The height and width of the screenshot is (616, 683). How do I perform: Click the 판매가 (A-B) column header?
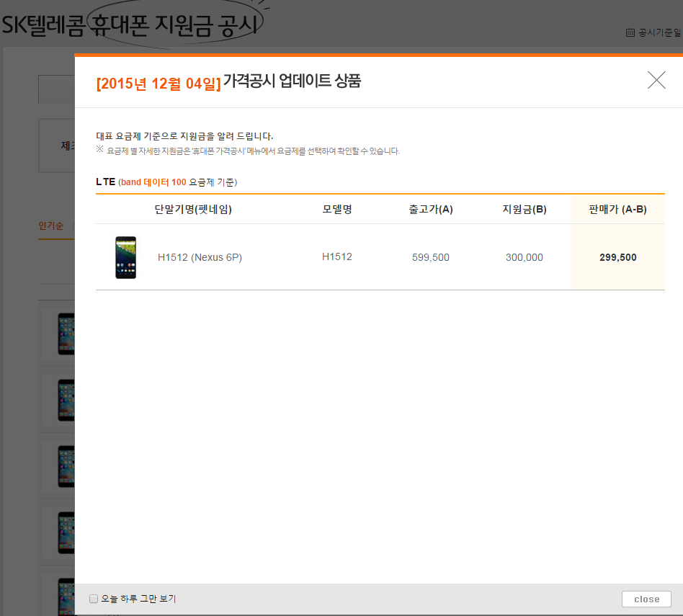617,210
